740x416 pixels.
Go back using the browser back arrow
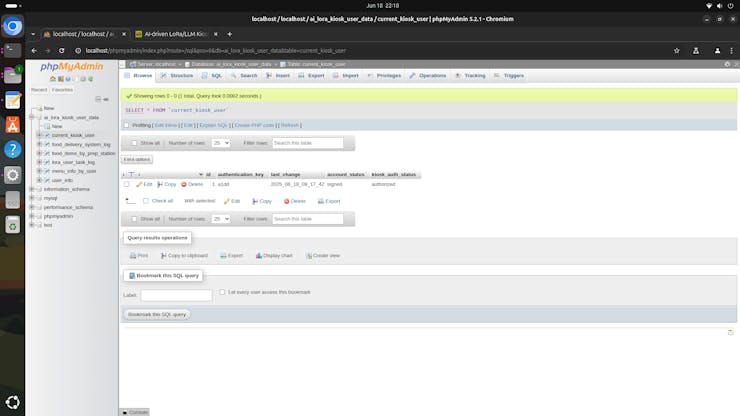tap(34, 51)
